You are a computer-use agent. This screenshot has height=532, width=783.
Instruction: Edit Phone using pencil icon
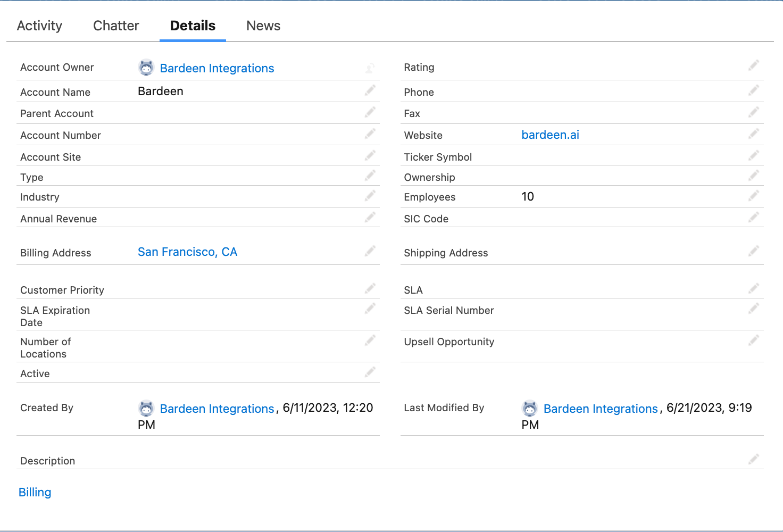coord(754,90)
